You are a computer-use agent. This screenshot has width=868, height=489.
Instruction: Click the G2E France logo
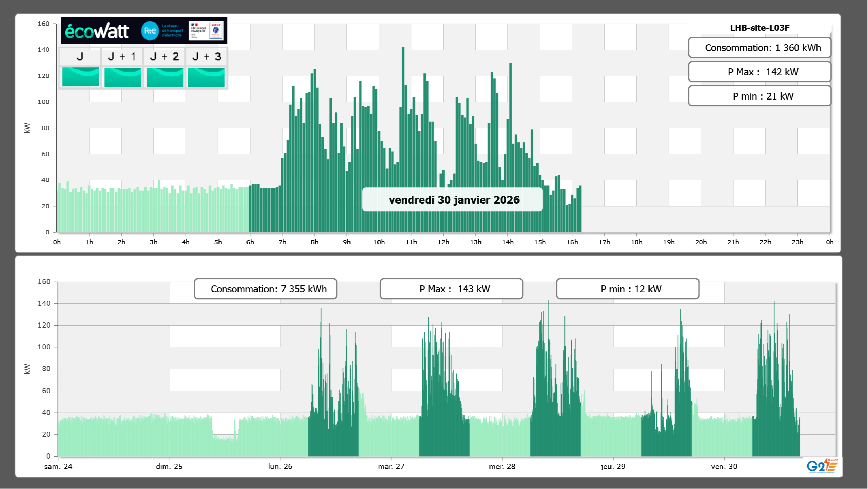(822, 466)
